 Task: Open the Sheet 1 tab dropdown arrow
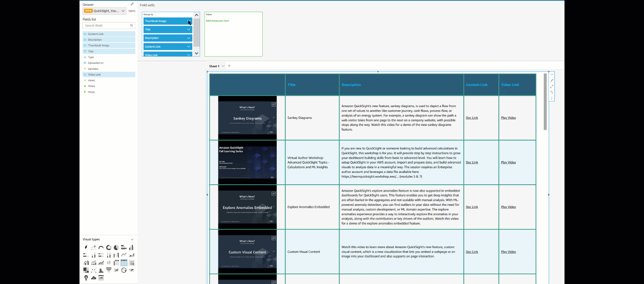pyautogui.click(x=223, y=66)
